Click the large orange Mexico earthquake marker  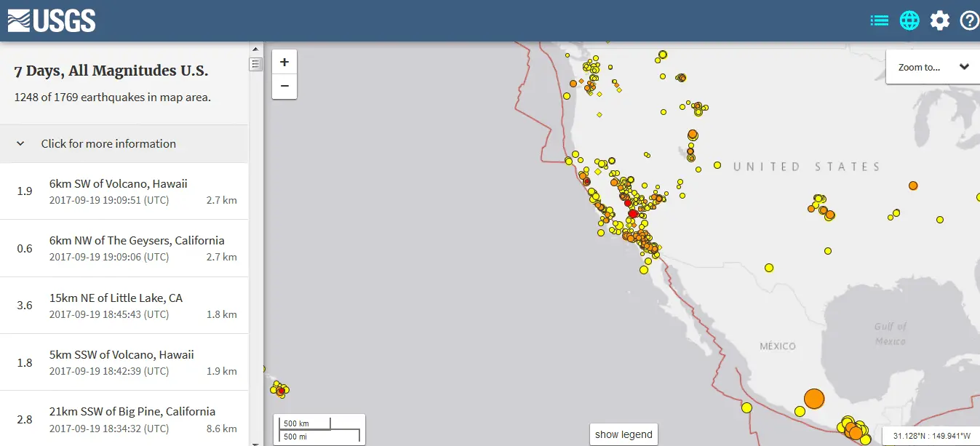(x=814, y=399)
